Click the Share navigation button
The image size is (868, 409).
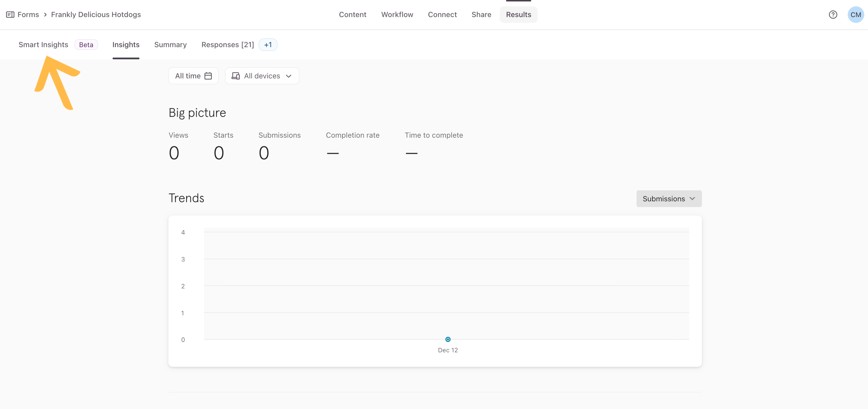coord(481,14)
